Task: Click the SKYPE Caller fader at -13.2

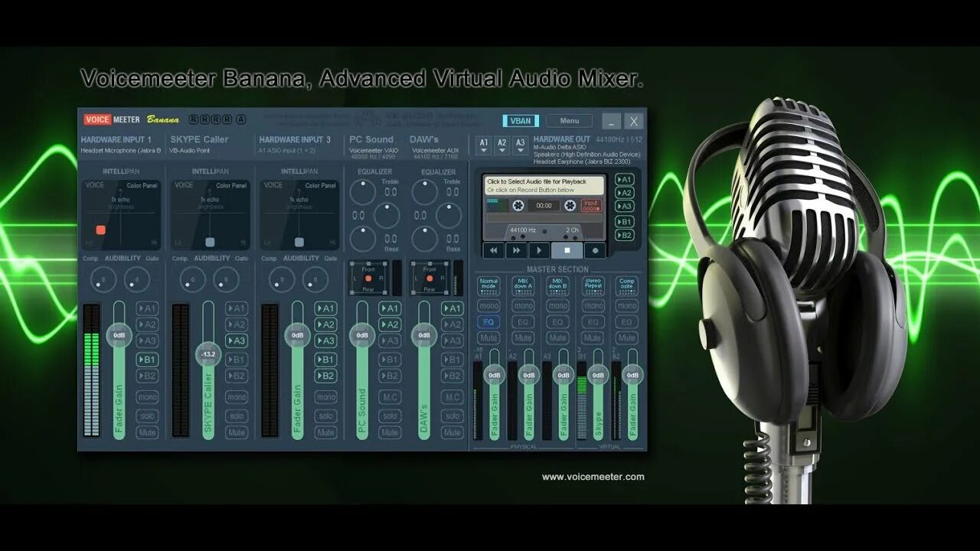Action: click(208, 355)
